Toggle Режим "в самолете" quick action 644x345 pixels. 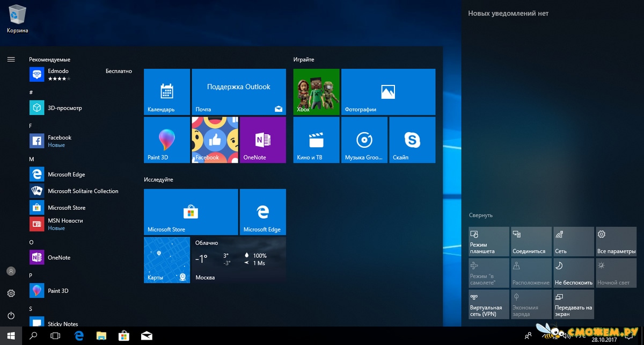click(x=489, y=273)
